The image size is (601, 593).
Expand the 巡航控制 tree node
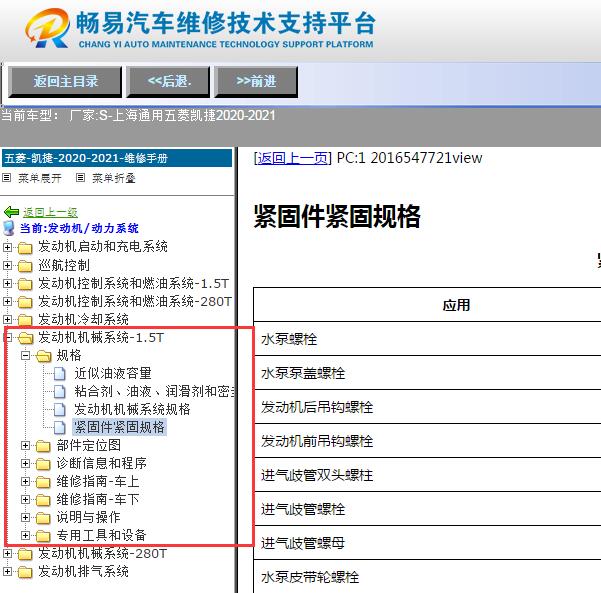[7, 265]
